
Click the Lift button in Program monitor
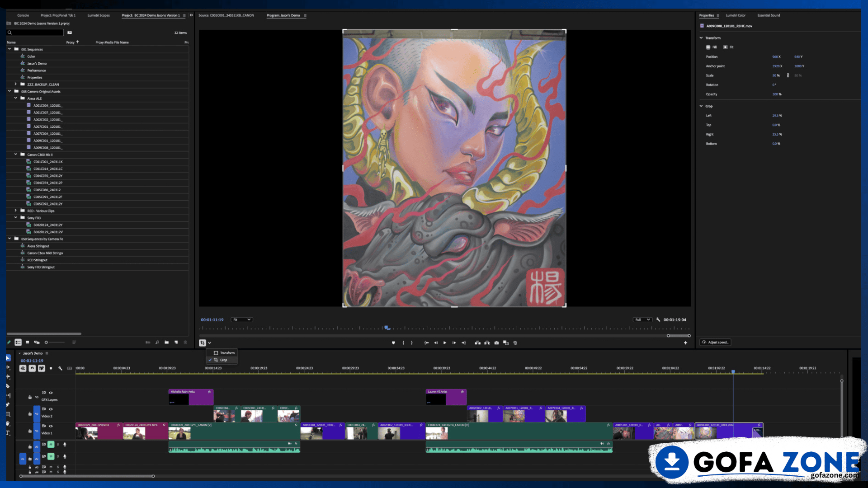tap(477, 343)
